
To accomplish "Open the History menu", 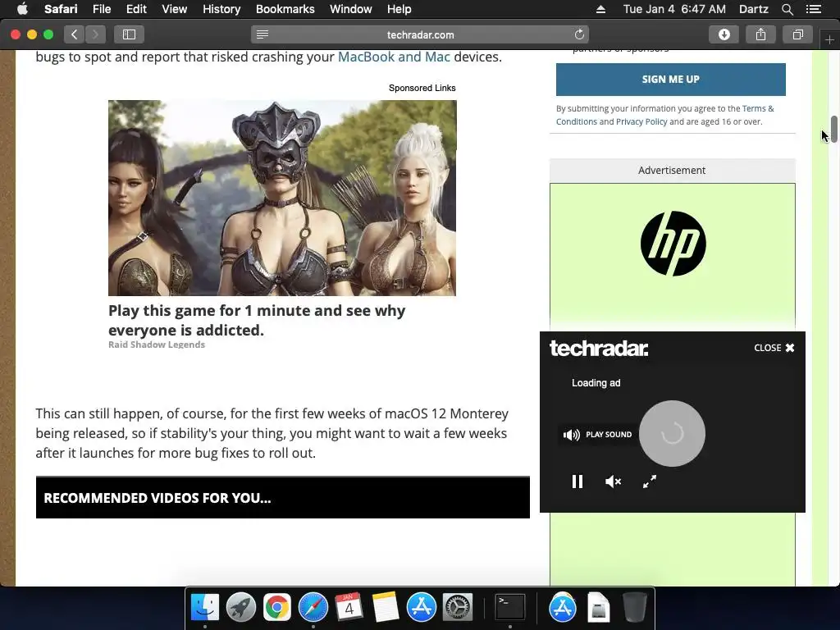I will 221,9.
